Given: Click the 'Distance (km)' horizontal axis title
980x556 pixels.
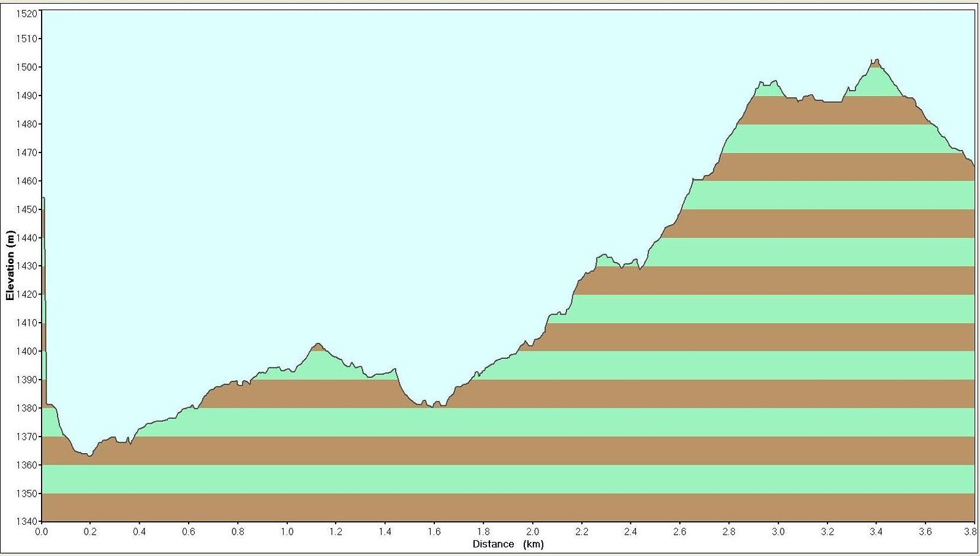Looking at the screenshot, I should [508, 544].
